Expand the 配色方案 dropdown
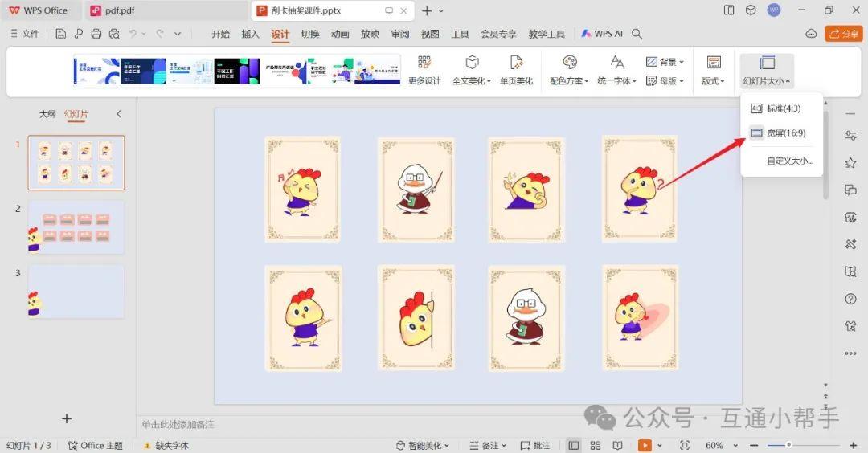This screenshot has width=868, height=453. point(569,71)
